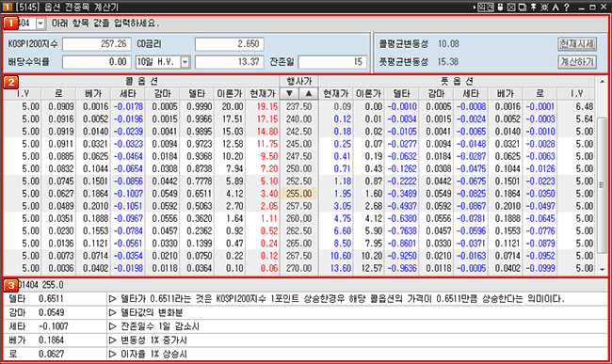Click the pin window icon
Screen dimensions: 612x364
pyautogui.click(x=534, y=7)
